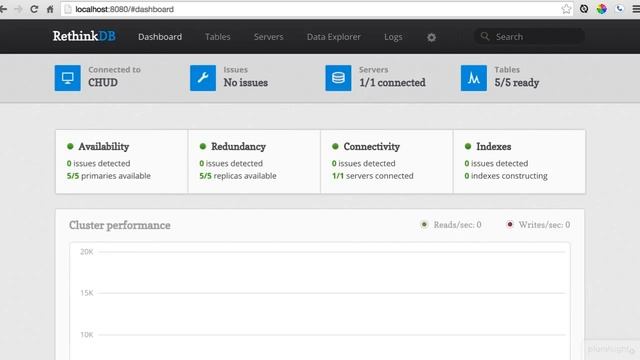Click the 10K axis label

(87, 335)
